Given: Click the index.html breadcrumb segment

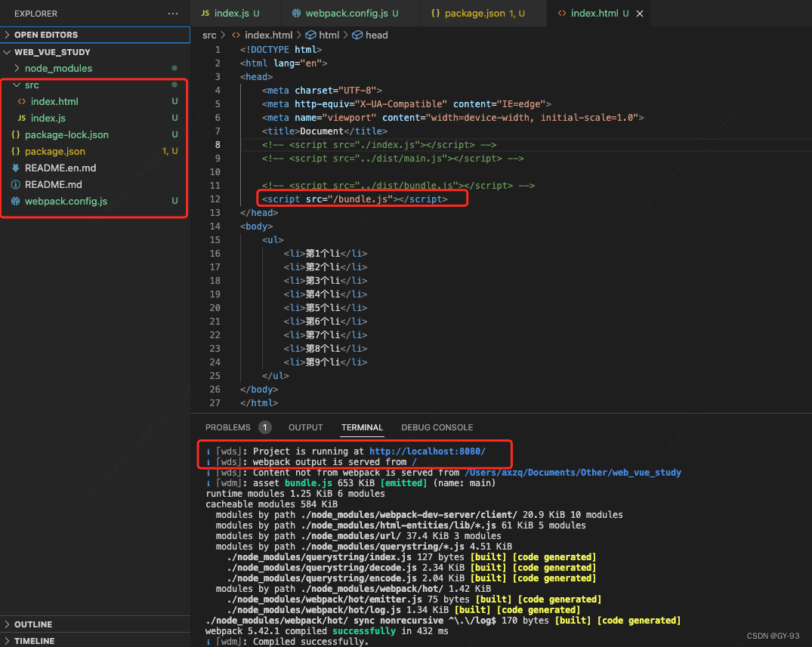Looking at the screenshot, I should [268, 35].
